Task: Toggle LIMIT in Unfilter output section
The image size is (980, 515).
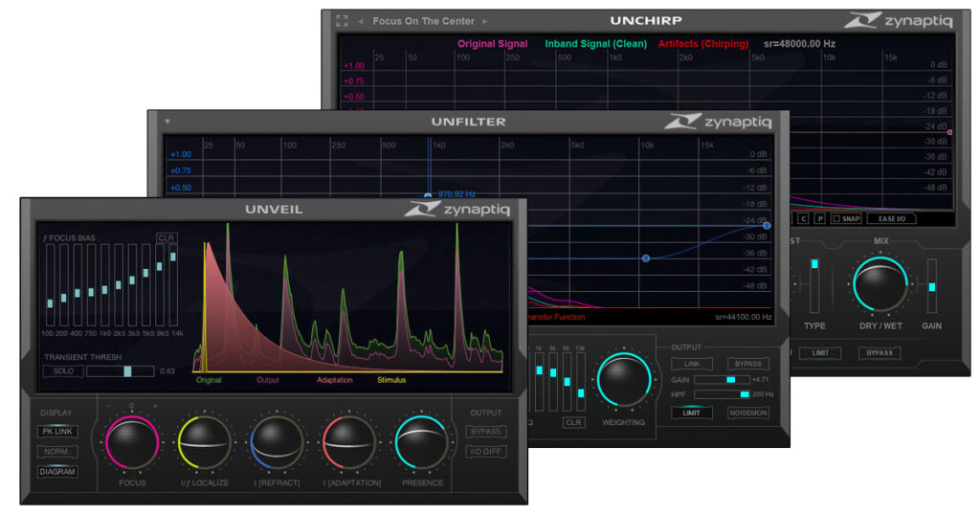Action: [x=691, y=413]
